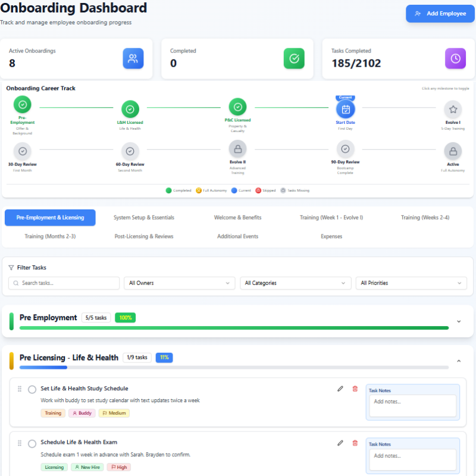
Task: Grab drag handle of Schedule Exam task
Action: tap(20, 443)
